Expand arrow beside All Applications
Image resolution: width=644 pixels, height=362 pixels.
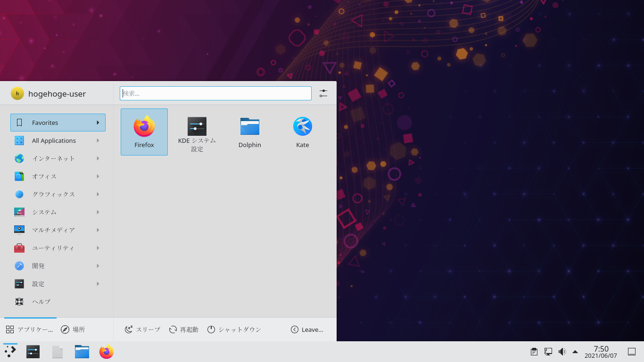coord(98,140)
